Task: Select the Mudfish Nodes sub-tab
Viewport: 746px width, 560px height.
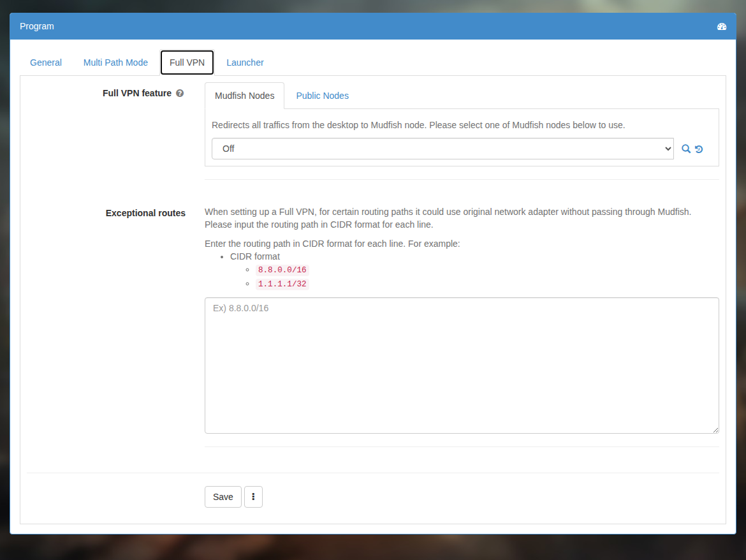Action: click(245, 96)
